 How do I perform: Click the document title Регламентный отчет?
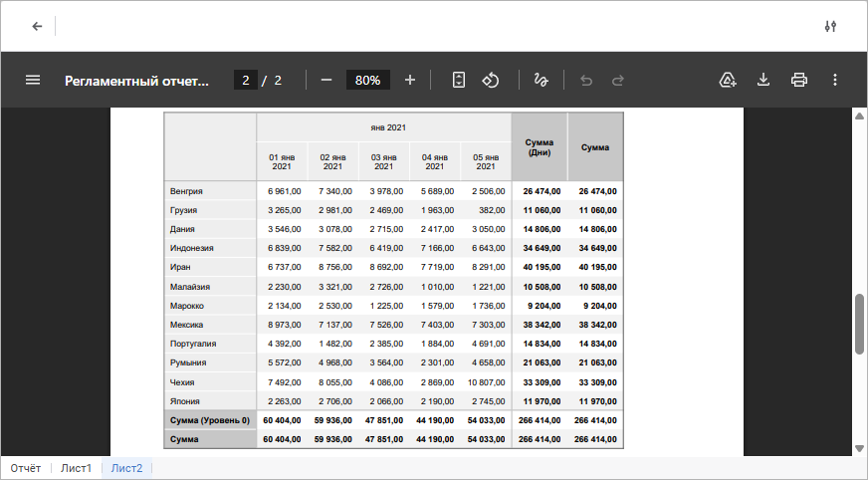(136, 81)
